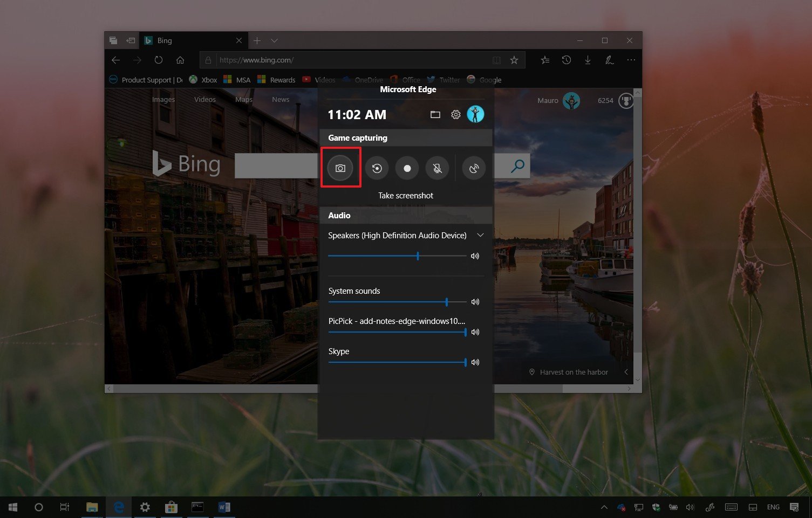Start broadcasting with the satellite icon
The width and height of the screenshot is (812, 518).
[474, 168]
